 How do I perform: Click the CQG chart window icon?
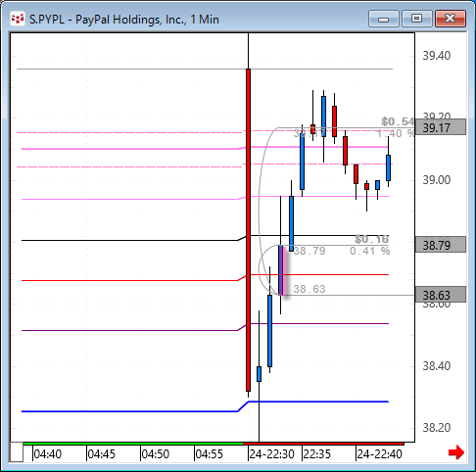point(18,19)
